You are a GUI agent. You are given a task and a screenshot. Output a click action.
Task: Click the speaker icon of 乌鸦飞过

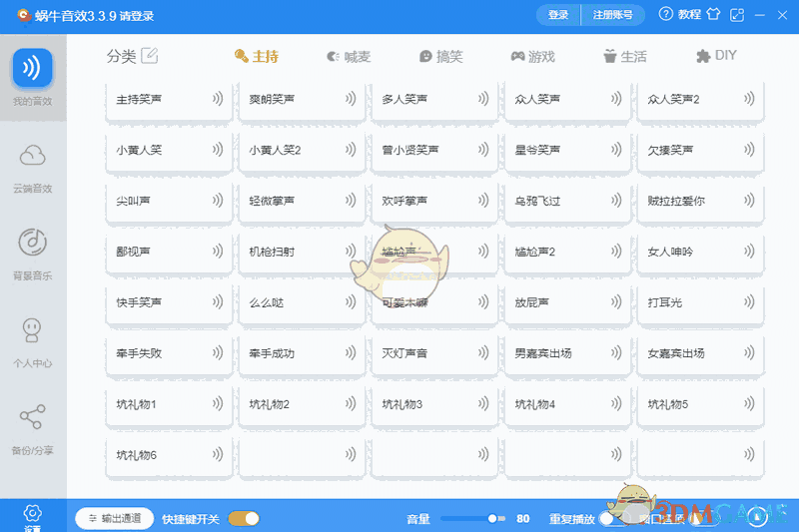[x=616, y=200]
